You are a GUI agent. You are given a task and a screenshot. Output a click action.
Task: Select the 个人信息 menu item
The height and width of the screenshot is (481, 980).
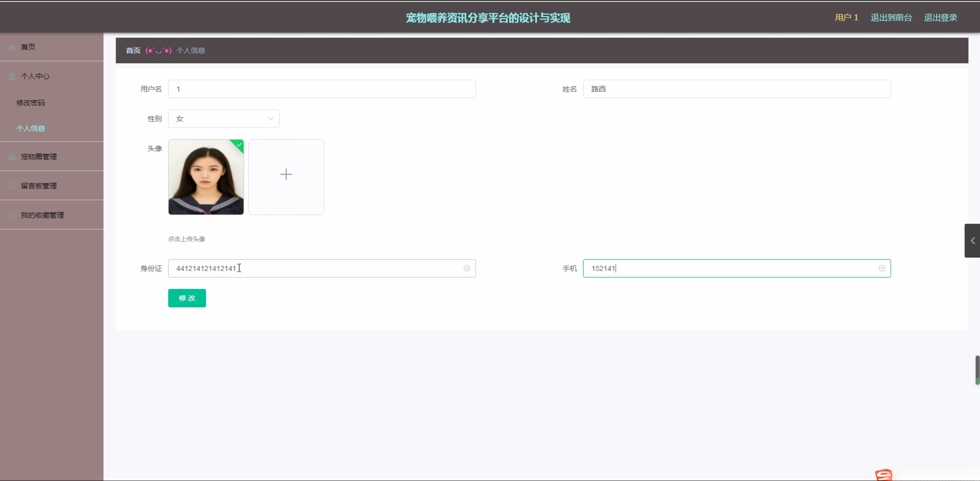pos(30,128)
